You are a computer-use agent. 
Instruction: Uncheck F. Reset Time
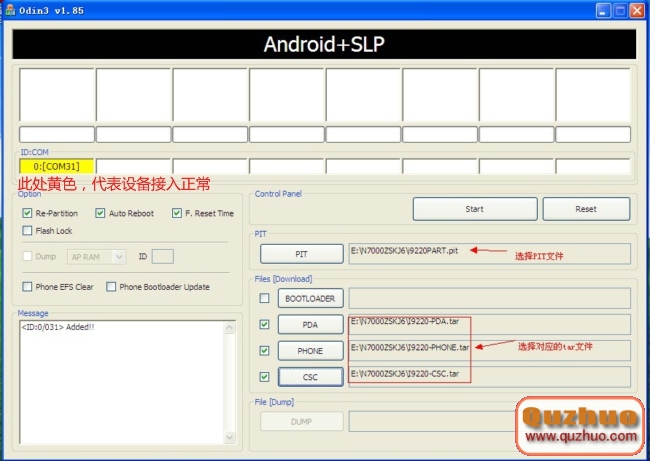tap(177, 213)
